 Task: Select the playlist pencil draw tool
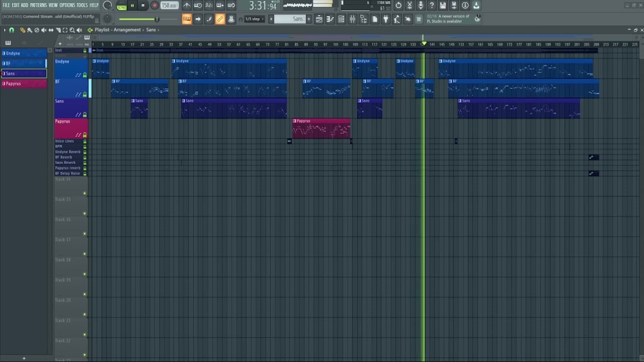coord(23,30)
